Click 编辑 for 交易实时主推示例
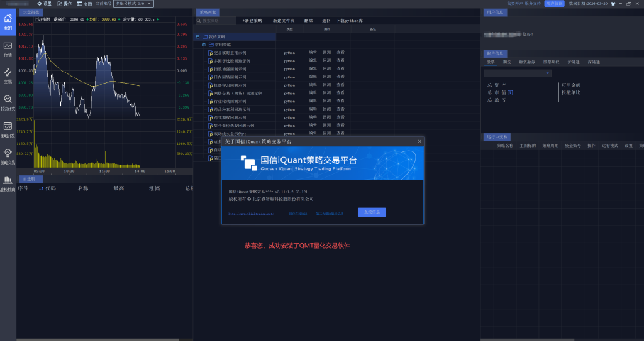644x341 pixels. point(313,53)
